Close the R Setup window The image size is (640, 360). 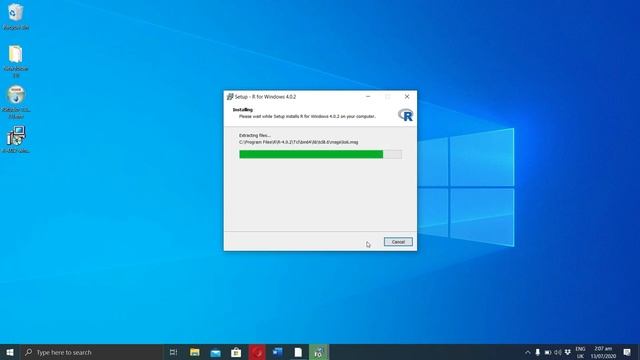(x=407, y=97)
